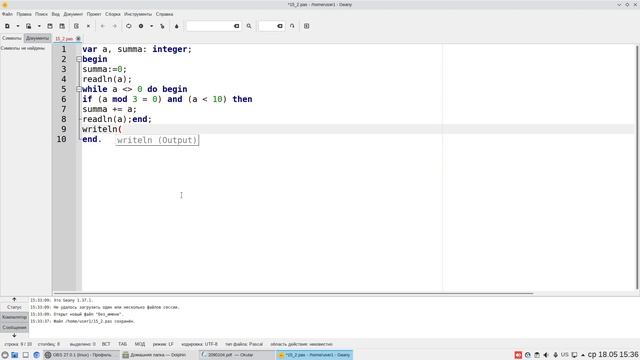
Task: Close the 15_2.pas tab with its X
Action: click(78, 39)
